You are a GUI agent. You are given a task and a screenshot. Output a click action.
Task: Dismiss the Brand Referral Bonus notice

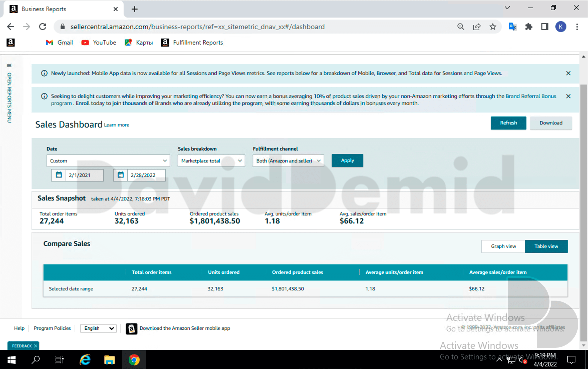point(568,96)
